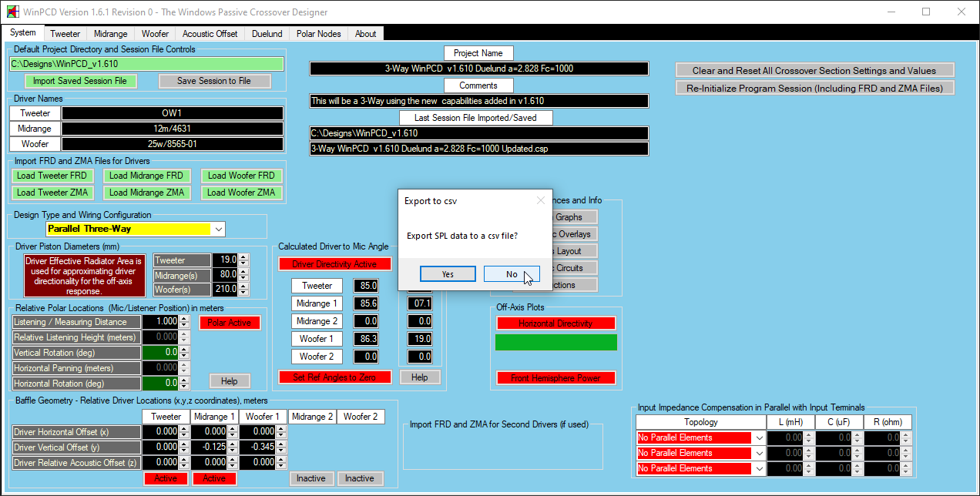Open third No Parallel Elements topology dropdown
The width and height of the screenshot is (980, 496).
point(759,468)
